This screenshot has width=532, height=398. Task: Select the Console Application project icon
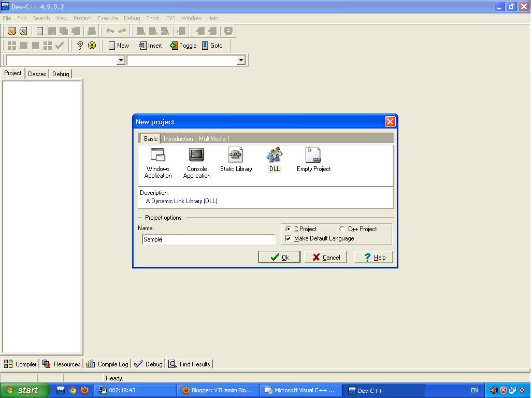pos(197,163)
